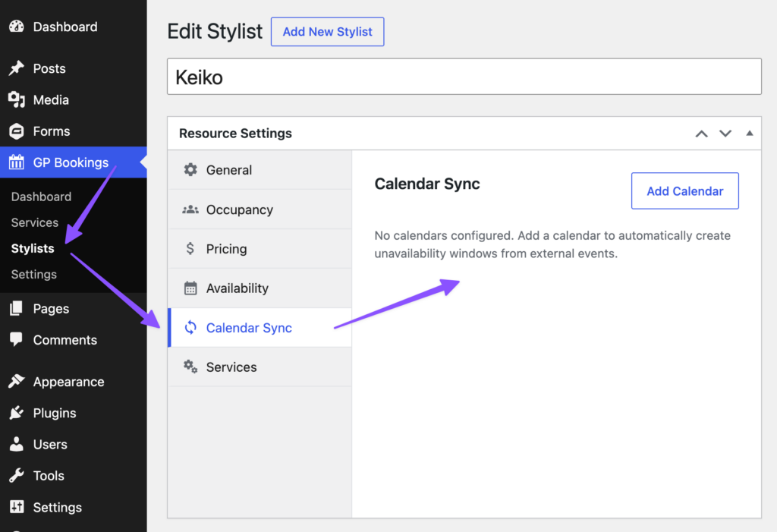Go to Plugins menu item
This screenshot has height=532, width=777.
click(x=74, y=413)
